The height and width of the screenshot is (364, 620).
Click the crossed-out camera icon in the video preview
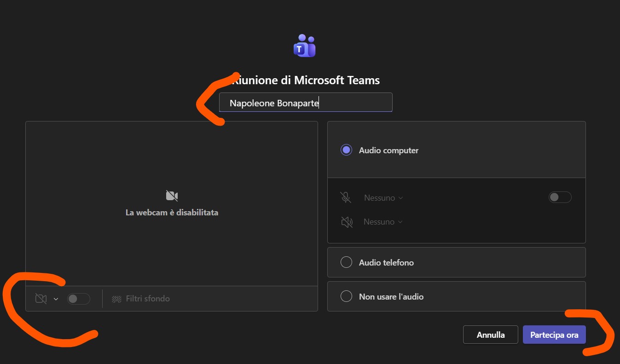click(x=172, y=196)
